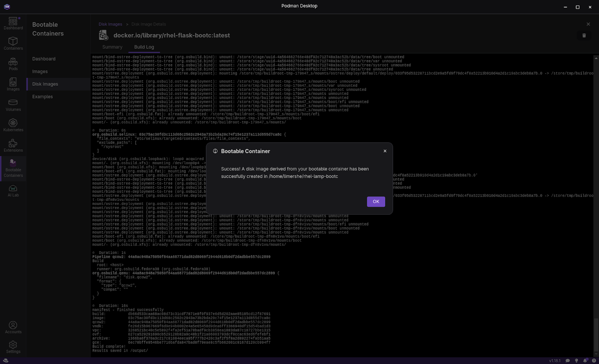Select the Kubernetes sidebar icon
The image size is (599, 364).
click(13, 125)
